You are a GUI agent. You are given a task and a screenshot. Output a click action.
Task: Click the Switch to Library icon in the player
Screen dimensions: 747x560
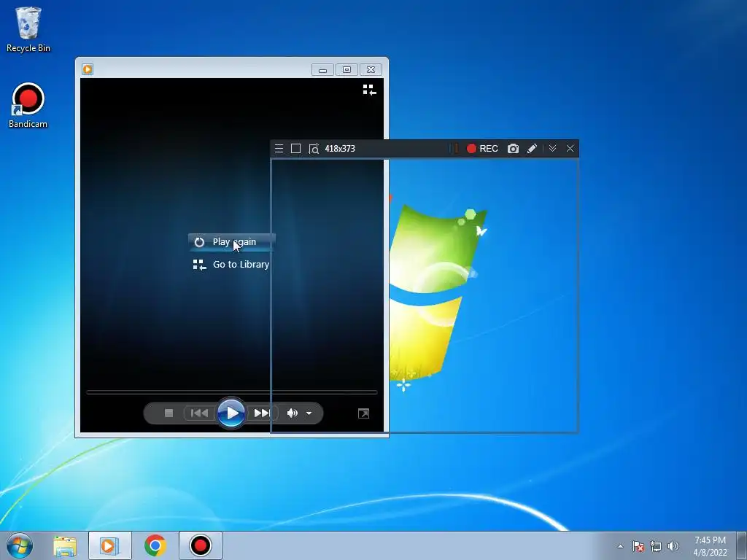tap(369, 90)
